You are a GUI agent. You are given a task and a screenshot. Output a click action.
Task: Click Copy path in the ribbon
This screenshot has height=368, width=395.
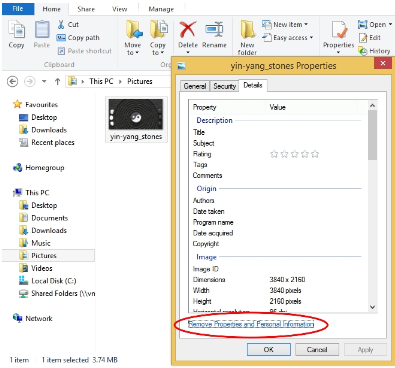(78, 38)
